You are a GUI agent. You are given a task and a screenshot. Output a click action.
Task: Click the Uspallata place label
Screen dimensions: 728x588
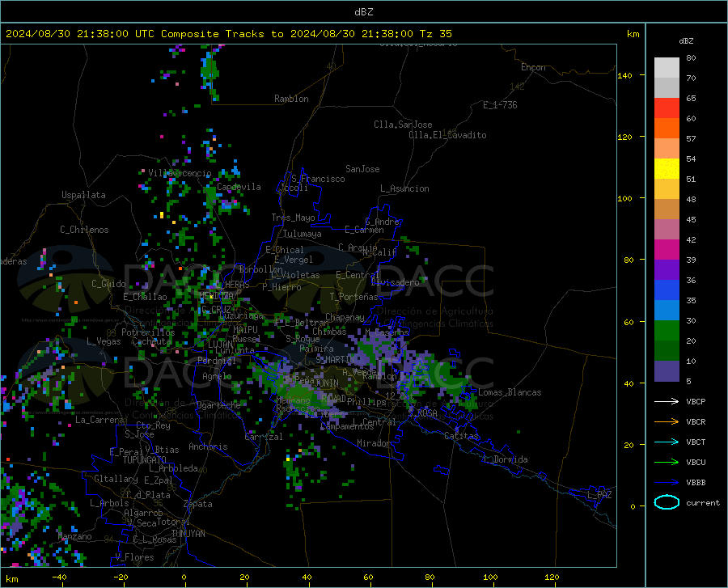[83, 195]
